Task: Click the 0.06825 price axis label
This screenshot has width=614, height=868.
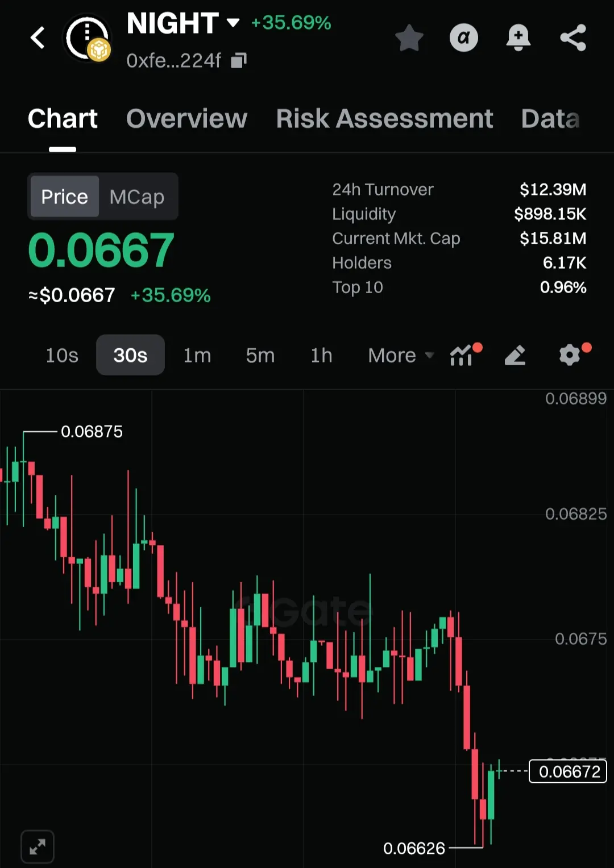Action: [x=576, y=514]
